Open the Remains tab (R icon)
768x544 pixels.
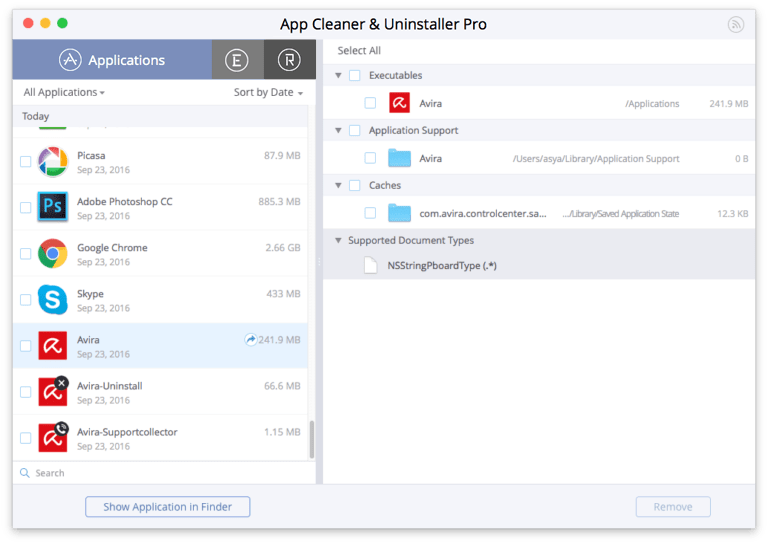pyautogui.click(x=289, y=60)
